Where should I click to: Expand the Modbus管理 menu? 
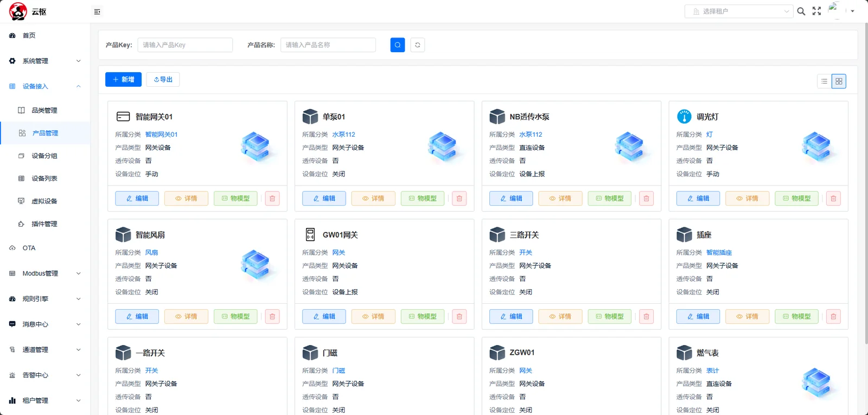(45, 273)
